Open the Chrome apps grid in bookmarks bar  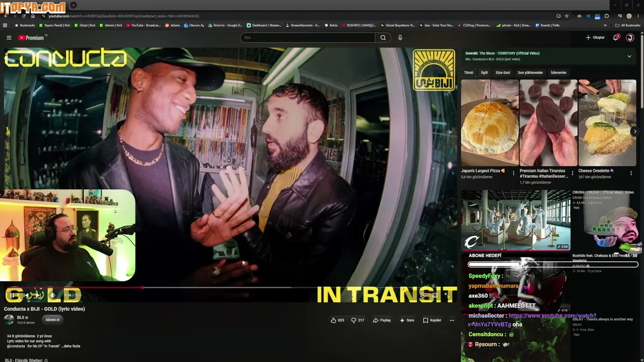point(5,25)
